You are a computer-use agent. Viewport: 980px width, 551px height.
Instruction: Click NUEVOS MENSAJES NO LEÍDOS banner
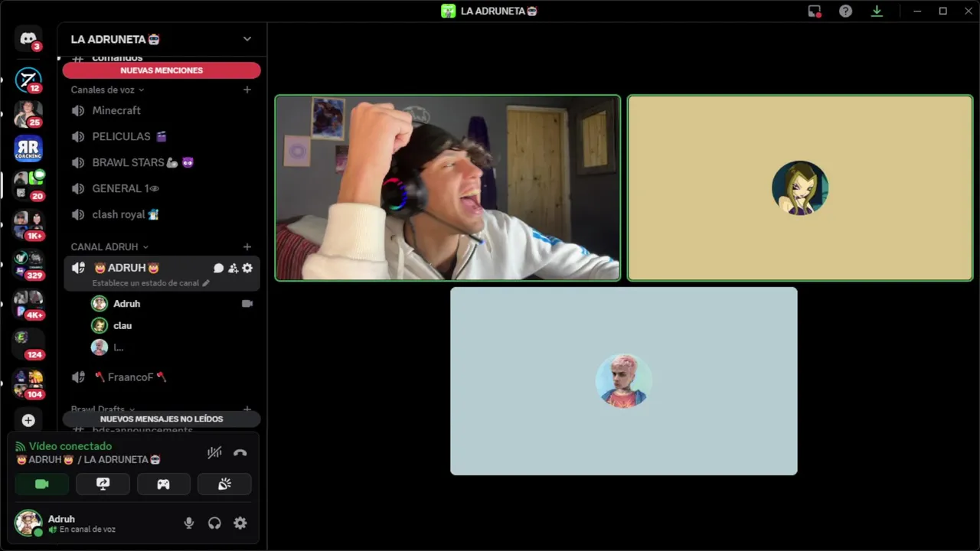click(162, 419)
